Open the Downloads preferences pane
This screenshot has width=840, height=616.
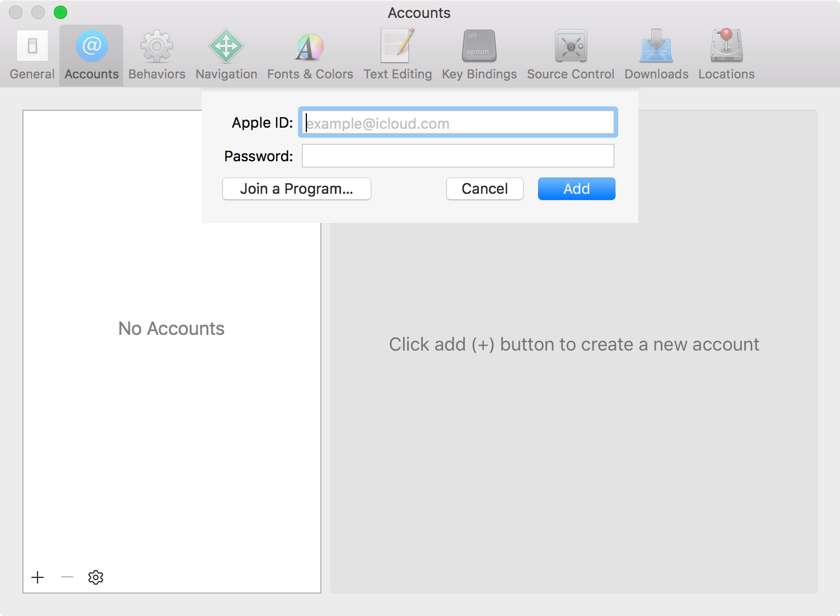pos(655,53)
